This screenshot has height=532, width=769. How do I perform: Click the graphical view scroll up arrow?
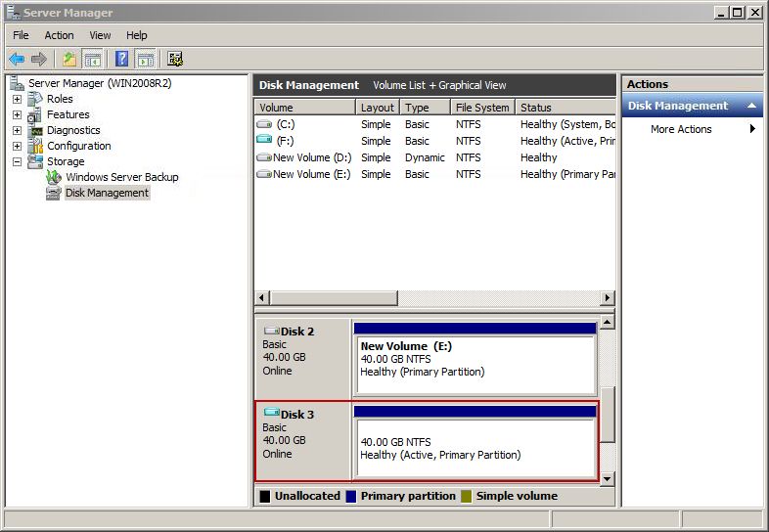point(608,322)
